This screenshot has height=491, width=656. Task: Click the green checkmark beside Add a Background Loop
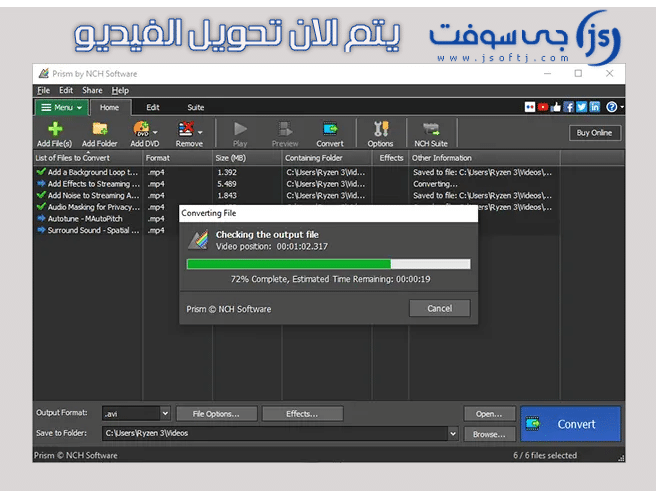tap(41, 171)
